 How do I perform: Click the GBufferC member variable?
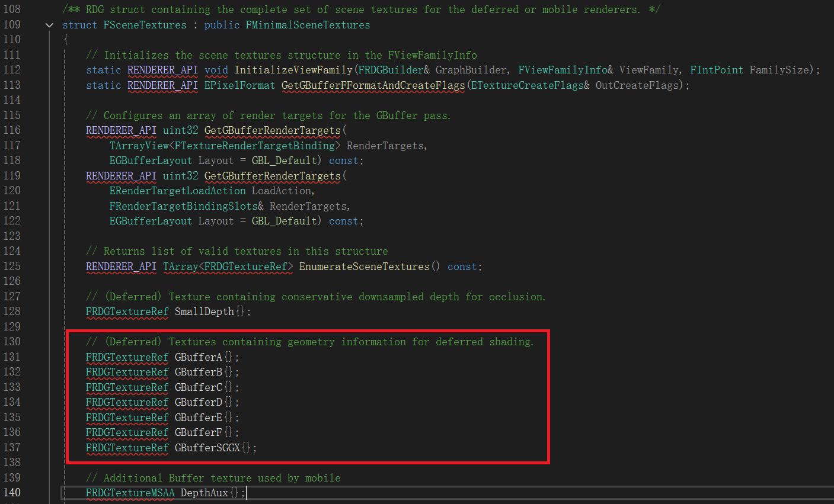pyautogui.click(x=198, y=387)
